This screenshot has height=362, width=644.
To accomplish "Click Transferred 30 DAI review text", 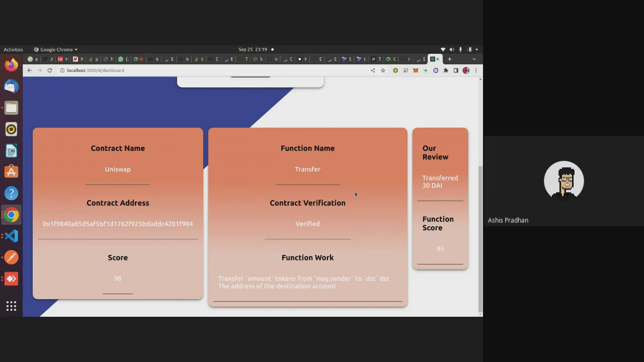I will 440,182.
